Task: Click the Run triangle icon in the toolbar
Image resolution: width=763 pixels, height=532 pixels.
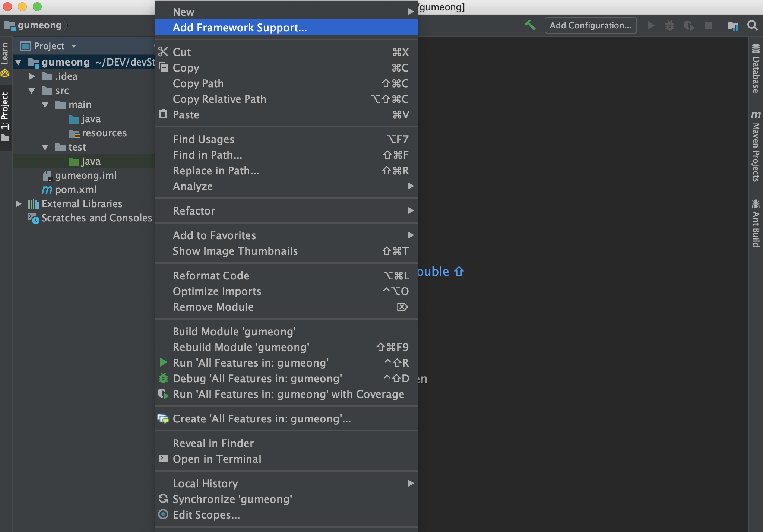Action: (651, 25)
